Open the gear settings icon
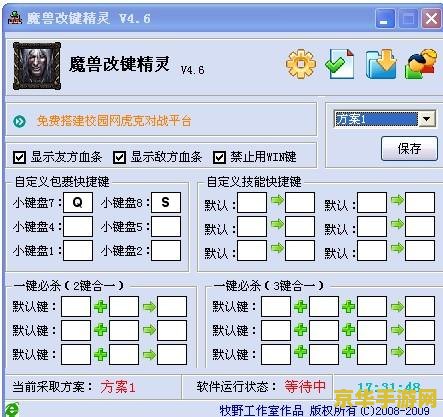443x417 pixels. (x=301, y=64)
